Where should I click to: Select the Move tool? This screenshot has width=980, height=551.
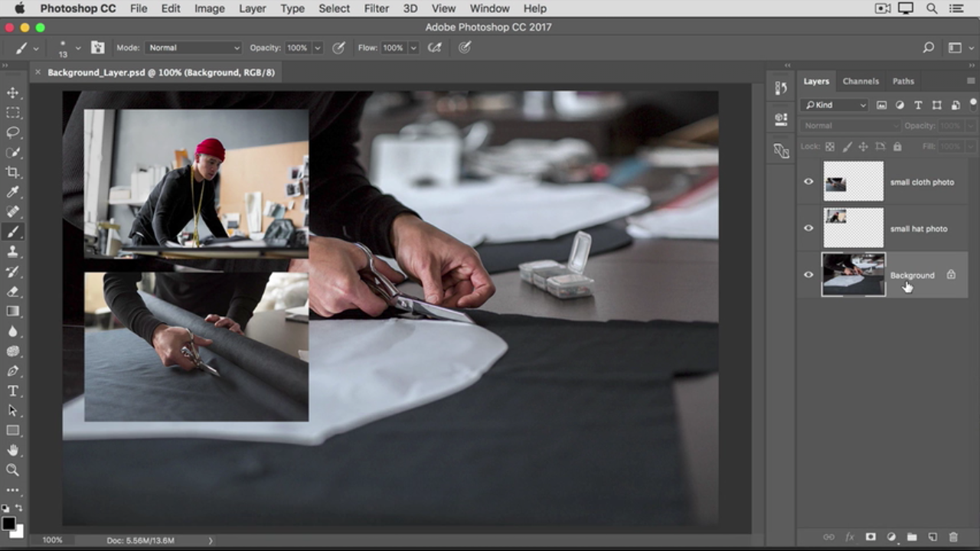point(13,93)
